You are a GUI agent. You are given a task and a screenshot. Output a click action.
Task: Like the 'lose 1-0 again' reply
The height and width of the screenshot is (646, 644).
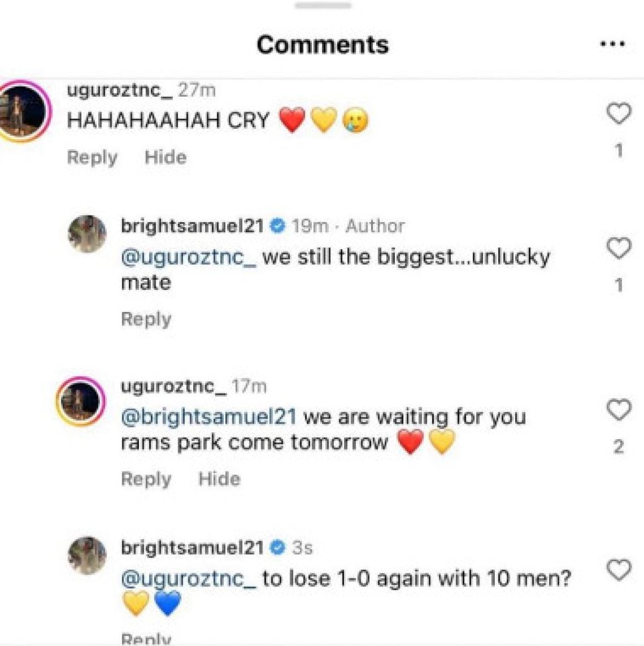click(x=618, y=570)
